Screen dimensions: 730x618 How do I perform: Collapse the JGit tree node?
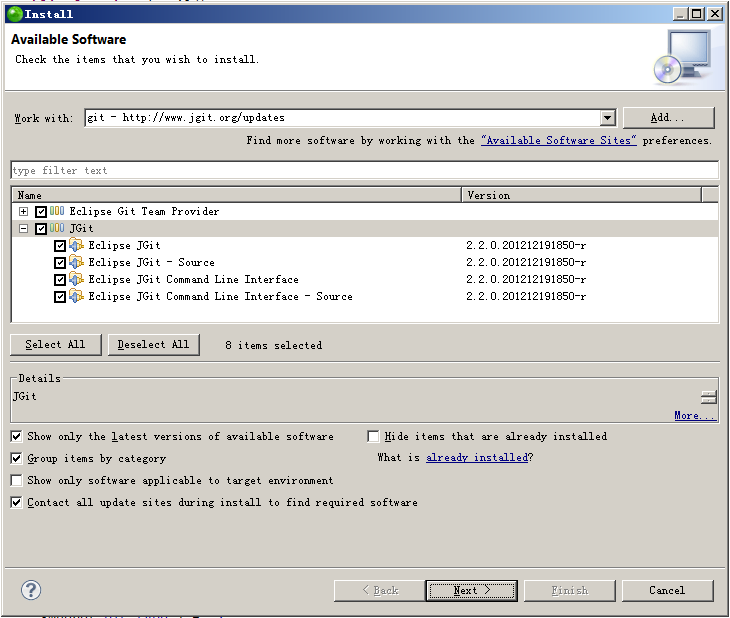pos(23,228)
